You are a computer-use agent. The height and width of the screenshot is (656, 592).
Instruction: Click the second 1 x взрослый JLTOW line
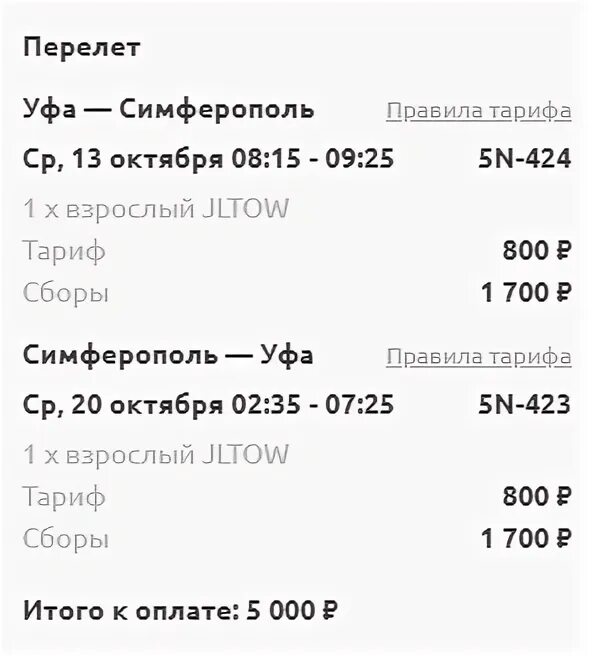pos(156,455)
